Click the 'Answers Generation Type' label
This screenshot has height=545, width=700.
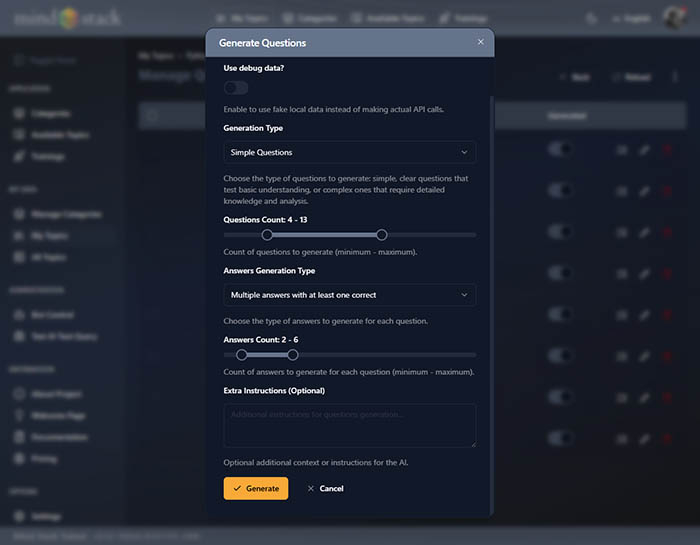[x=269, y=270]
